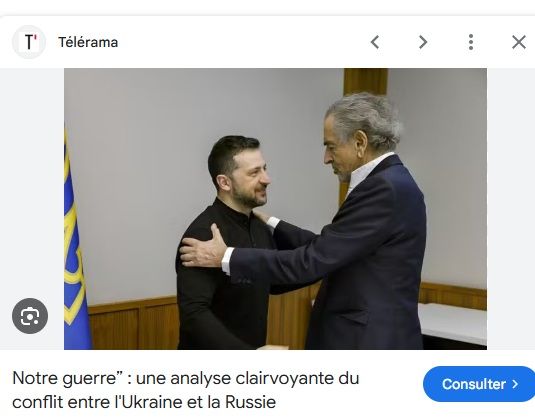Expand the vertical ellipsis options
Image resolution: width=535 pixels, height=418 pixels.
coord(471,42)
